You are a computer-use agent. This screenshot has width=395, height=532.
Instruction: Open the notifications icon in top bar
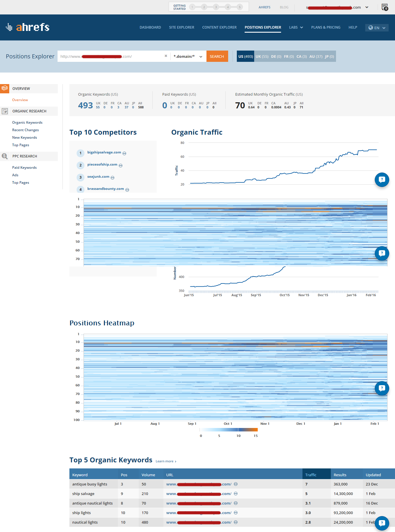(385, 7)
